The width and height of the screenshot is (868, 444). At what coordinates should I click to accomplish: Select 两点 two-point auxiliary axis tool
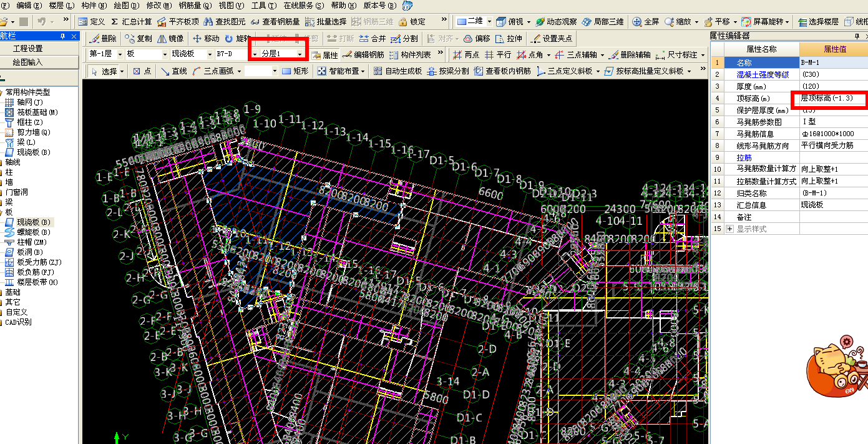click(466, 55)
